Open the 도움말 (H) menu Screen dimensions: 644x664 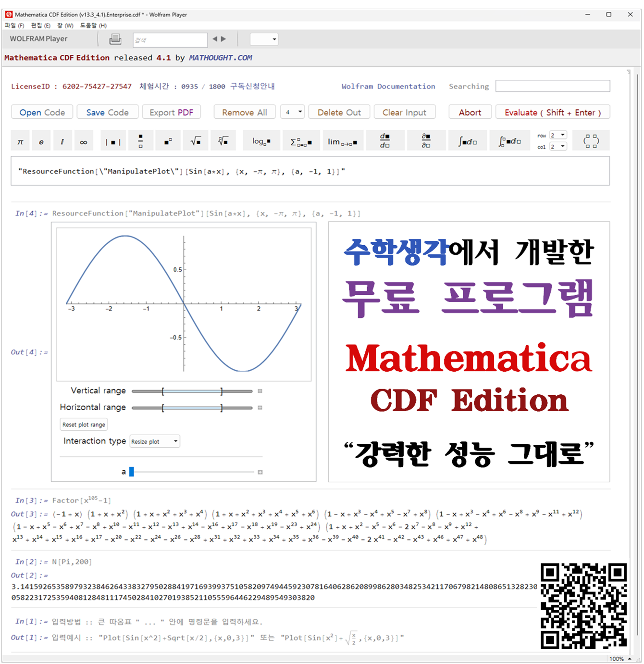click(93, 25)
